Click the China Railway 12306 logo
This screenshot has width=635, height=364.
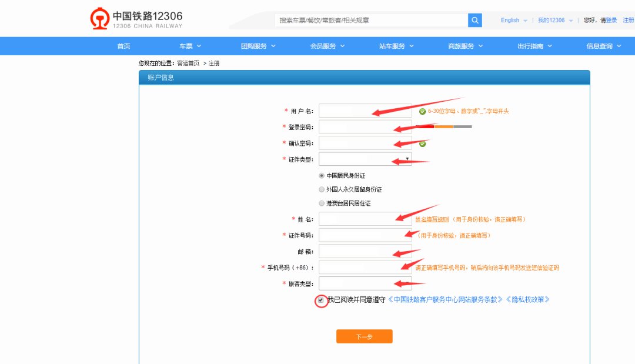point(136,19)
